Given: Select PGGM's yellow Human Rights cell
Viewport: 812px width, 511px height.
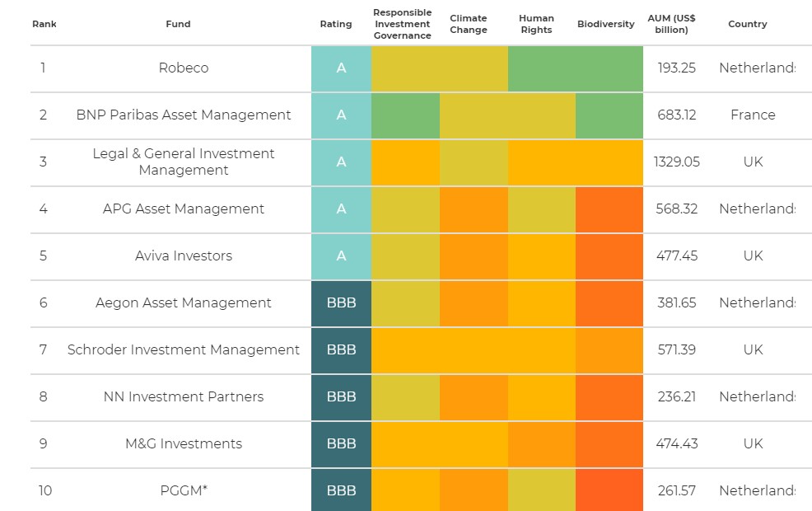Looking at the screenshot, I should [541, 490].
